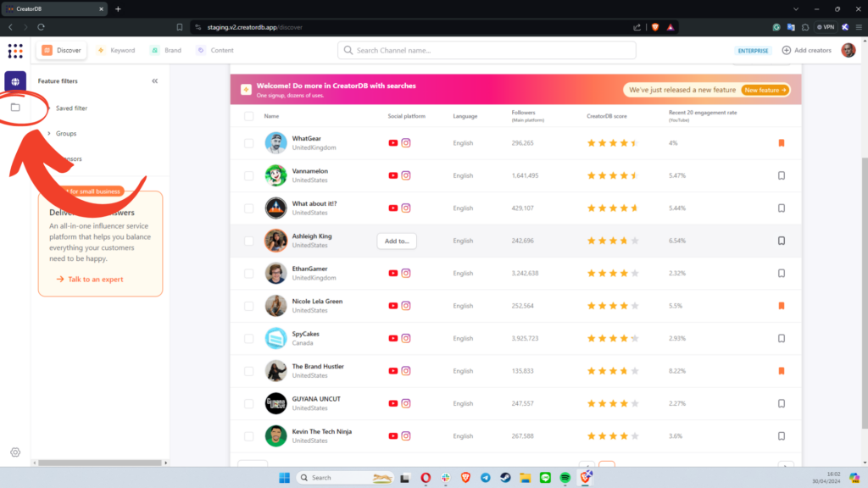Open the browser tab list dropdown
Viewport: 868px width, 488px height.
(x=795, y=8)
